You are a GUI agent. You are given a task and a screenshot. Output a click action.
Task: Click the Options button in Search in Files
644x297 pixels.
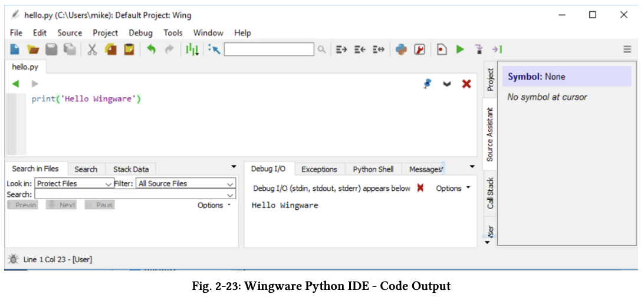click(x=213, y=205)
